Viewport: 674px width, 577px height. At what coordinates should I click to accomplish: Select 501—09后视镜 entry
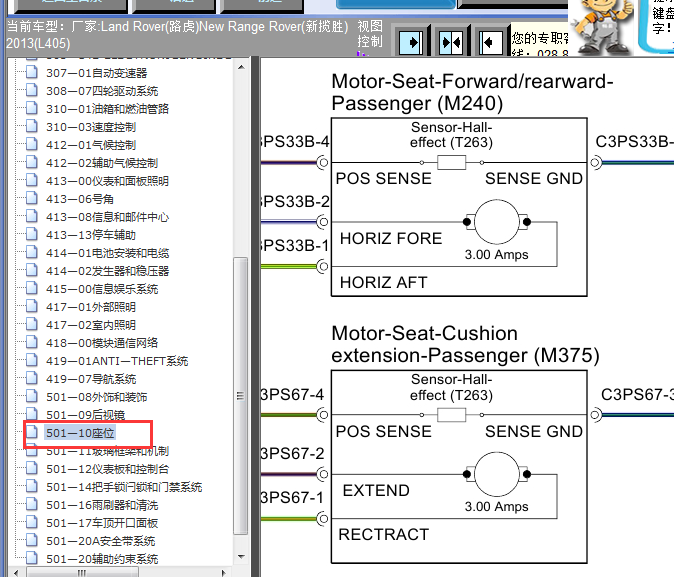(85, 415)
